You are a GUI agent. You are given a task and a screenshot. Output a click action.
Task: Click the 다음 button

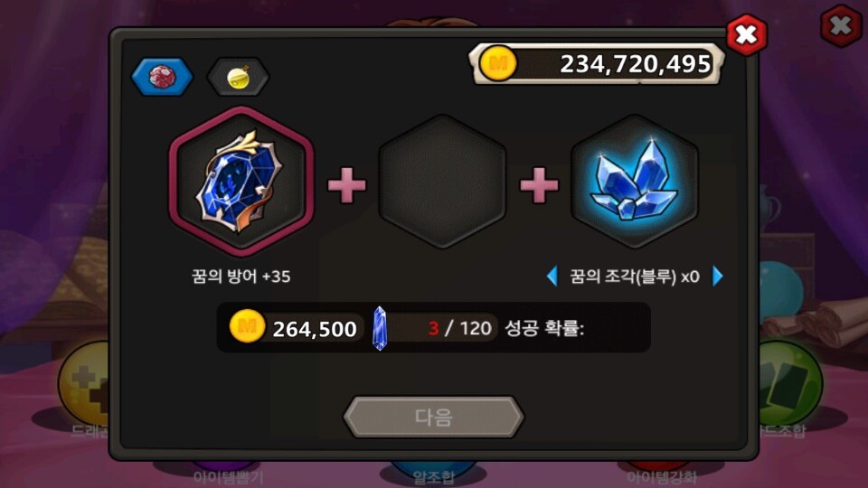(x=433, y=417)
